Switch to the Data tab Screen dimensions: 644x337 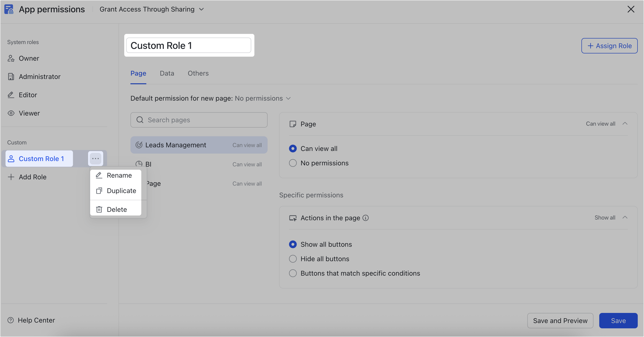(167, 73)
